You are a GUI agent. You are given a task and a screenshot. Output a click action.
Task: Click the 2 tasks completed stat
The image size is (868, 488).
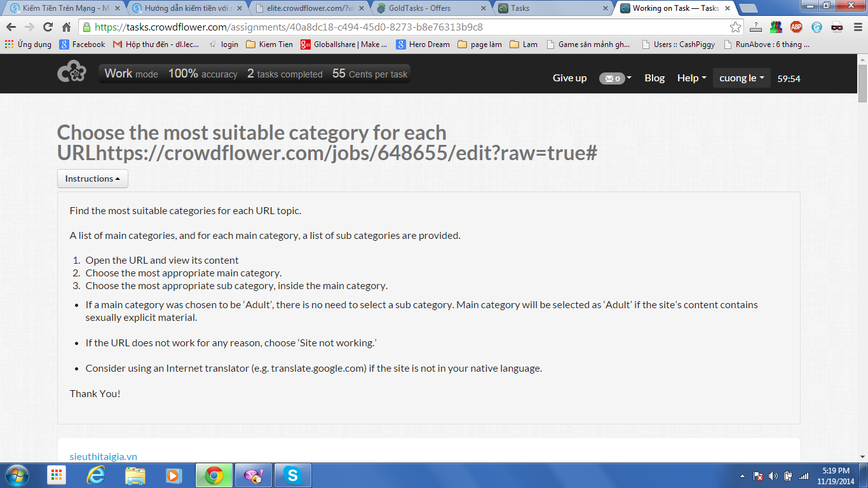[x=285, y=74]
